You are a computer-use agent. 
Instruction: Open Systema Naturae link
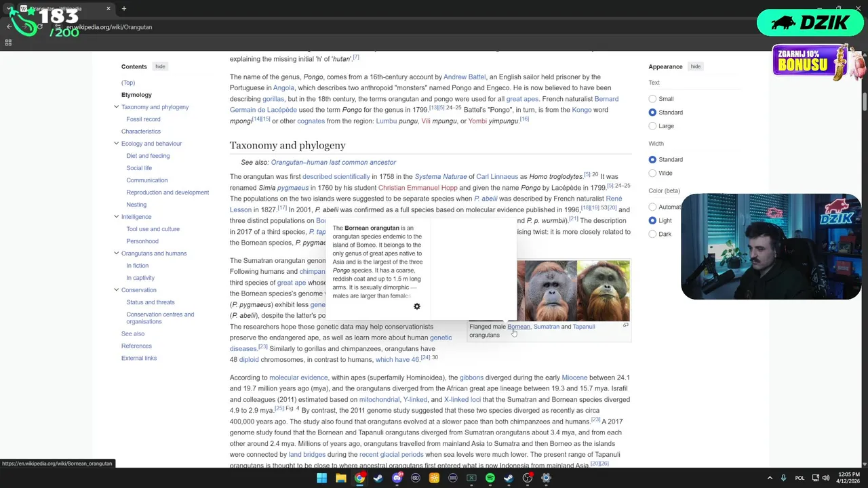pyautogui.click(x=441, y=177)
